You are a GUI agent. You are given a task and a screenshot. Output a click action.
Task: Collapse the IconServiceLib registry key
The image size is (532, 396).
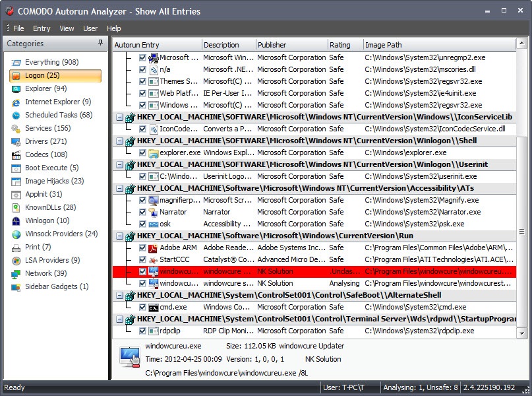[x=119, y=117]
